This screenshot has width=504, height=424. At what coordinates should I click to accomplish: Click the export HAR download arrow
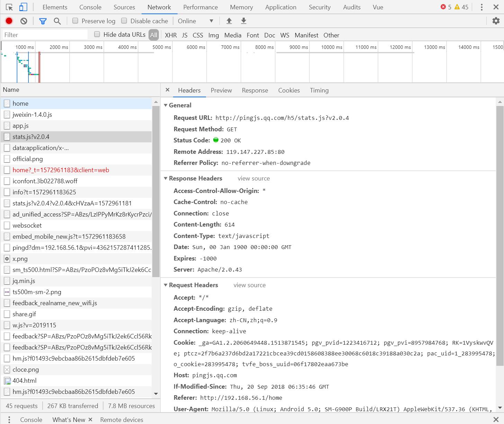[244, 21]
